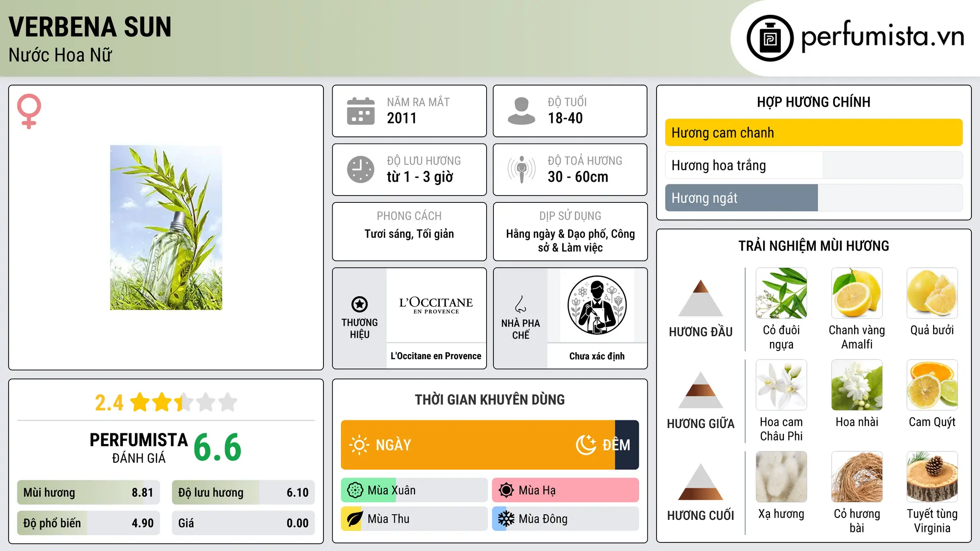The height and width of the screenshot is (551, 980).
Task: Click the sun icon for Mùa Hạ
Action: [x=506, y=490]
